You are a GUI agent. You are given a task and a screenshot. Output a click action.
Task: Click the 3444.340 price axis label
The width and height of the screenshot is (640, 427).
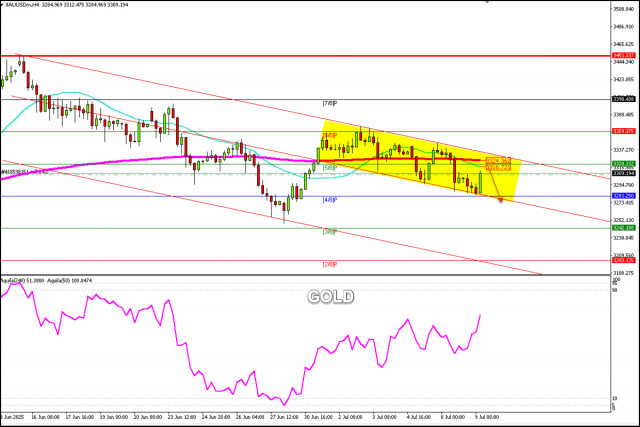tap(624, 62)
